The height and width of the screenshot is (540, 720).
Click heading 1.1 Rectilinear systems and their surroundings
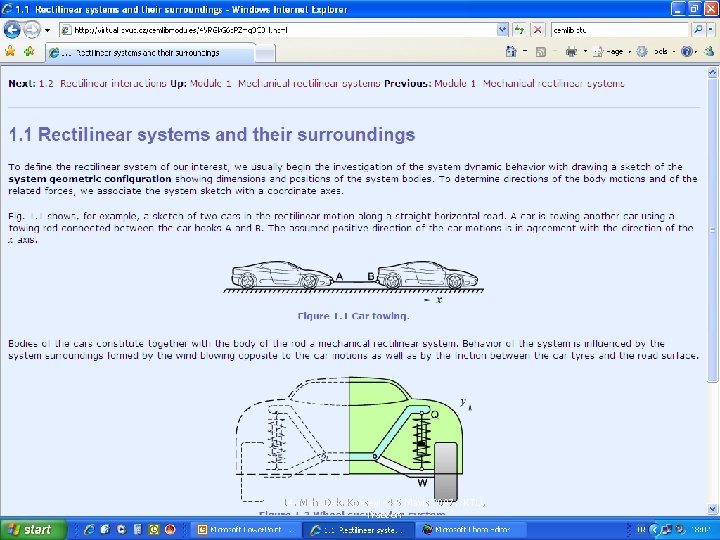(212, 135)
